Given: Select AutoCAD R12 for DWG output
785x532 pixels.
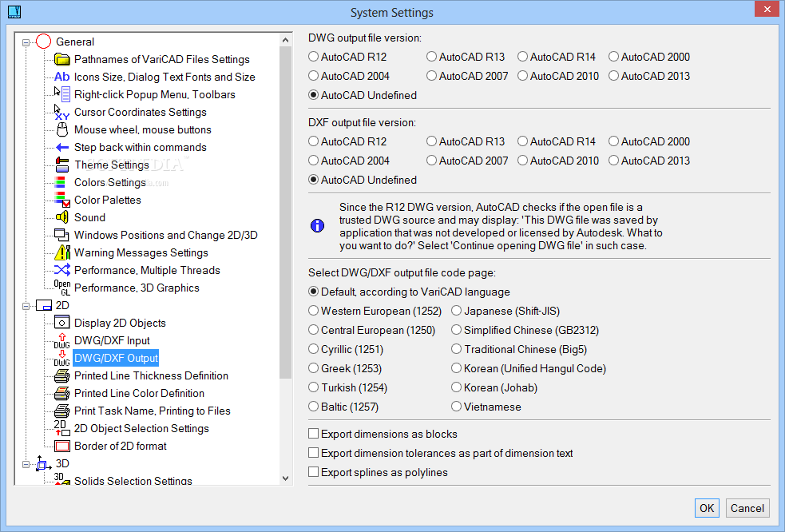Looking at the screenshot, I should (x=348, y=57).
